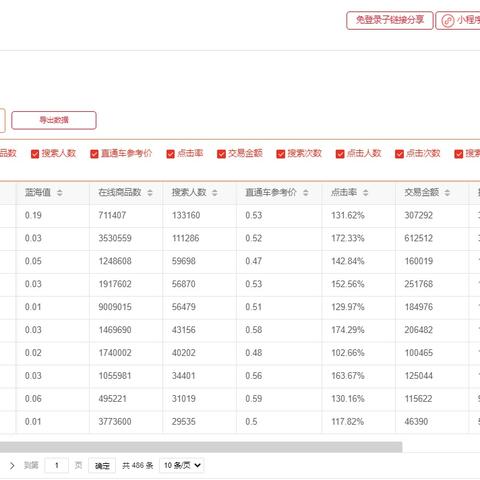Select cell value 129.97%
480x480 pixels.
348,307
